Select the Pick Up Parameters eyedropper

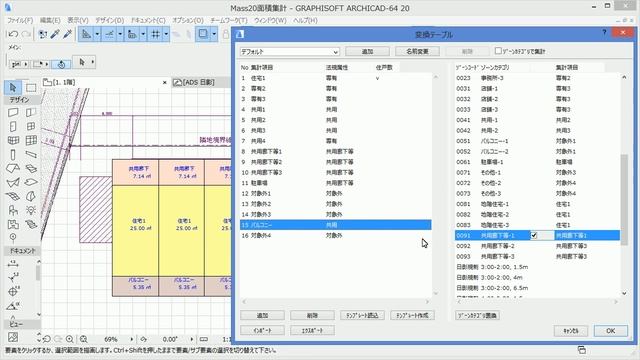(55, 34)
